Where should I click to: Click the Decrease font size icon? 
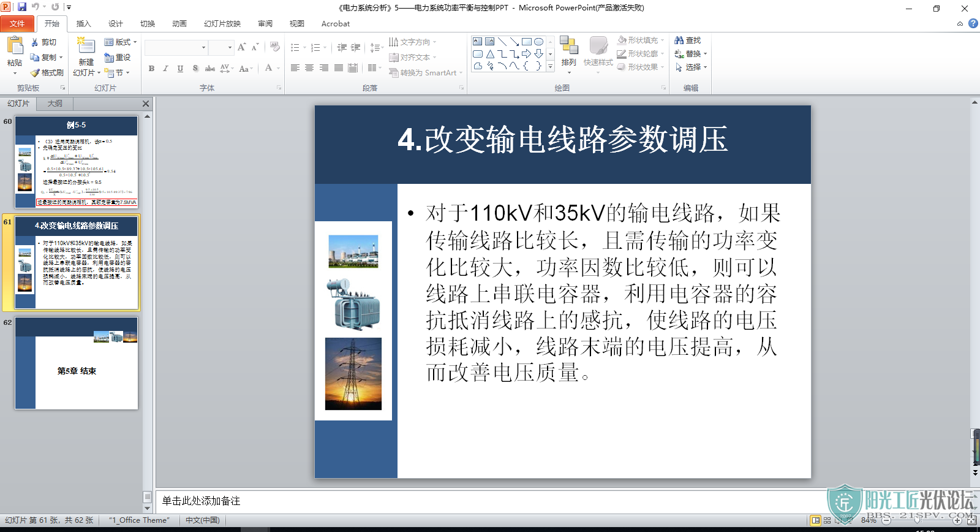coord(255,47)
